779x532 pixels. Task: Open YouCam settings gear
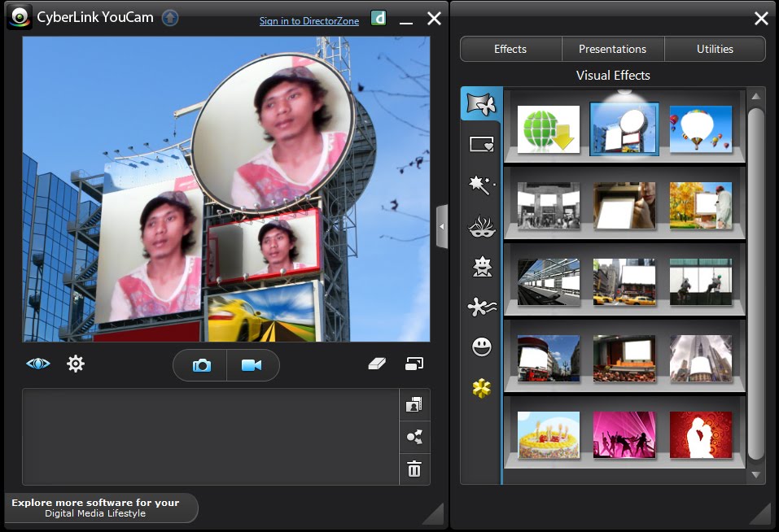tap(76, 364)
